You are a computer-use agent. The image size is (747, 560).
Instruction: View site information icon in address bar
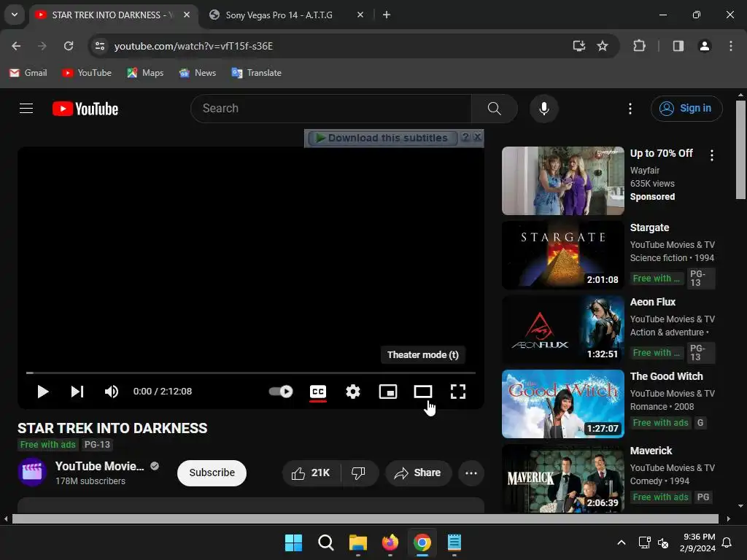99,46
